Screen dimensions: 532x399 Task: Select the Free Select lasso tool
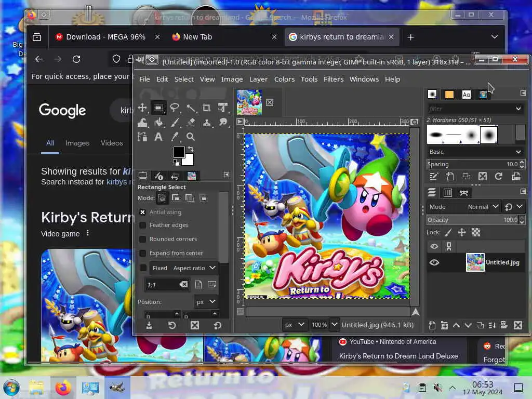175,108
